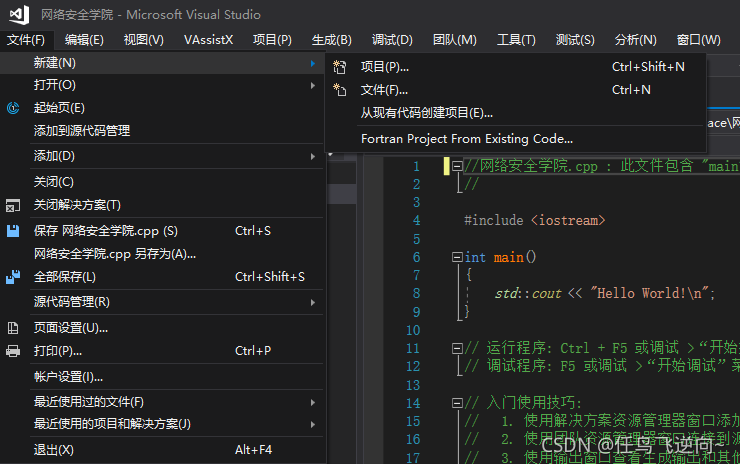Select 网络安全学院.cpp 另存为(A)...
Image resolution: width=740 pixels, height=464 pixels.
pyautogui.click(x=162, y=254)
